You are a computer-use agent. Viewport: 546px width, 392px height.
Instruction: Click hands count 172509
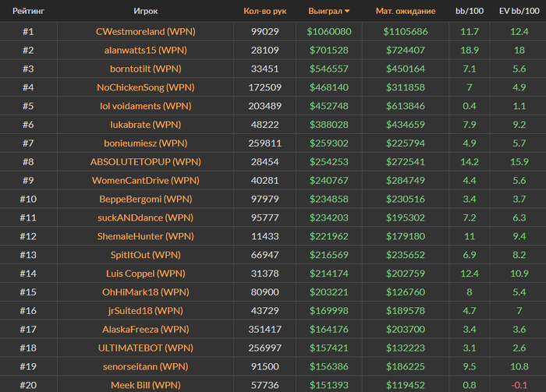264,87
